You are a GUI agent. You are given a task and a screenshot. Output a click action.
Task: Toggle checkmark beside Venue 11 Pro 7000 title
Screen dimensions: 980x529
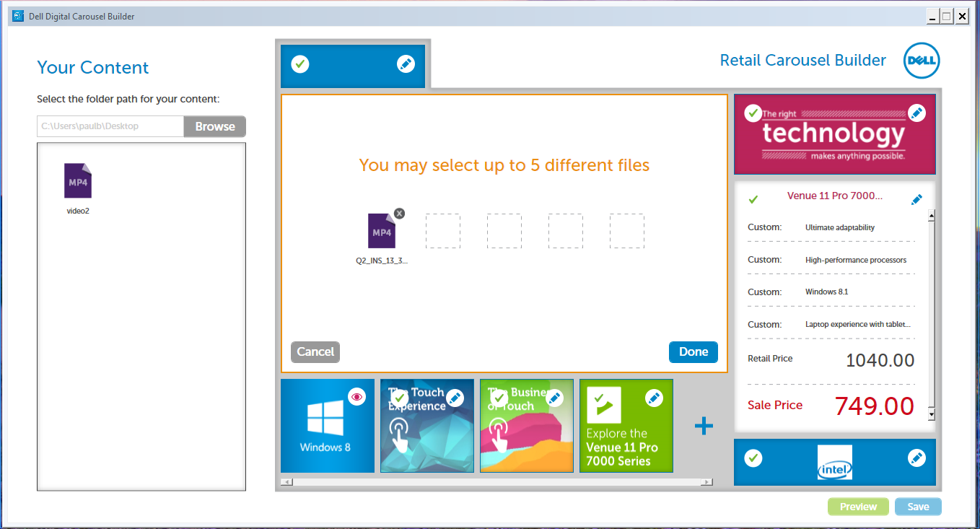point(753,199)
